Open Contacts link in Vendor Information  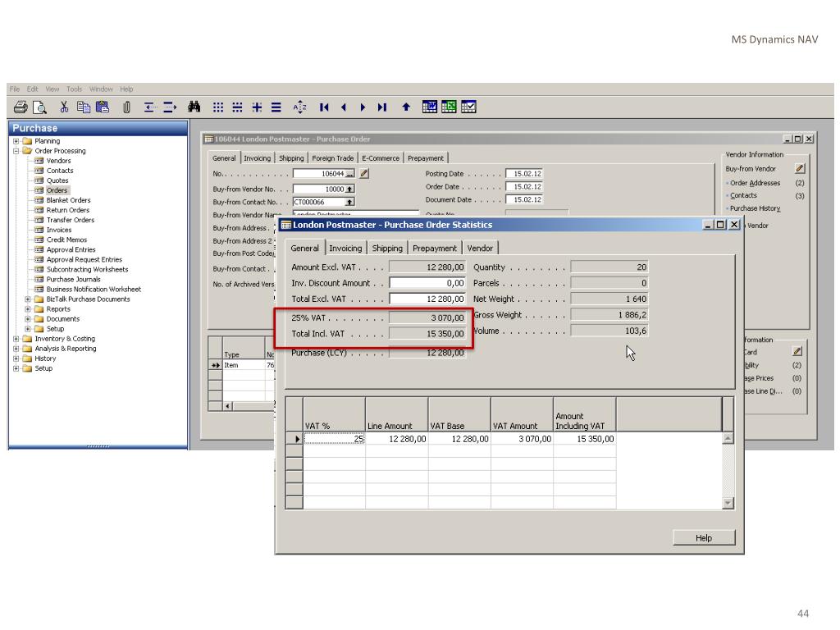[x=743, y=195]
